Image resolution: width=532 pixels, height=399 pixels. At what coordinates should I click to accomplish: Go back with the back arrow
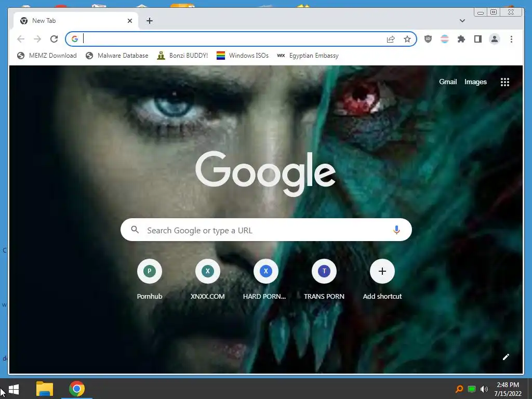[21, 39]
